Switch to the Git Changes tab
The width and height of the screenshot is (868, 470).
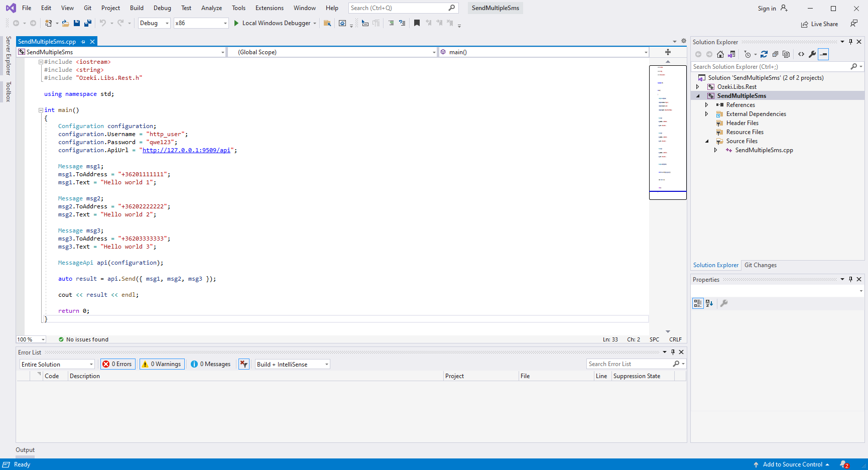coord(760,265)
